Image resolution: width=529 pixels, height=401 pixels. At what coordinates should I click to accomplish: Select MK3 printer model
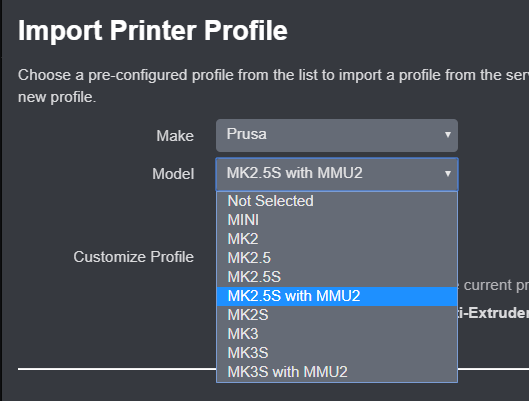pyautogui.click(x=337, y=334)
